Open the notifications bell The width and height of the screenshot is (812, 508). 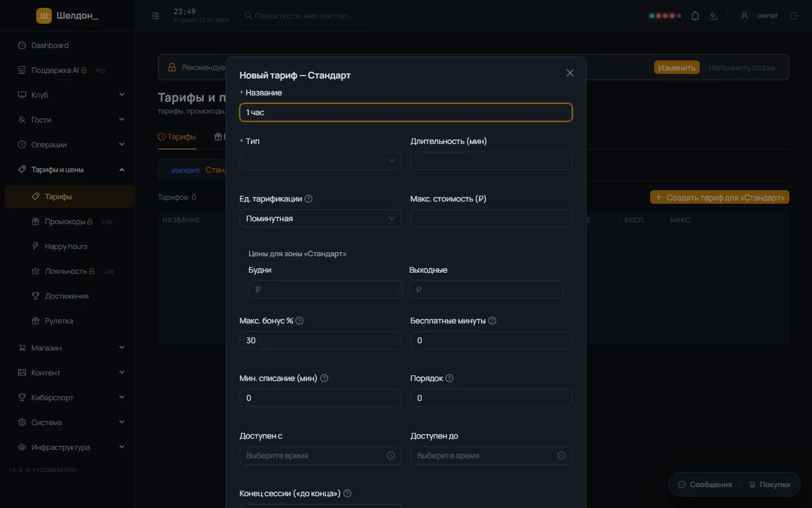[695, 16]
